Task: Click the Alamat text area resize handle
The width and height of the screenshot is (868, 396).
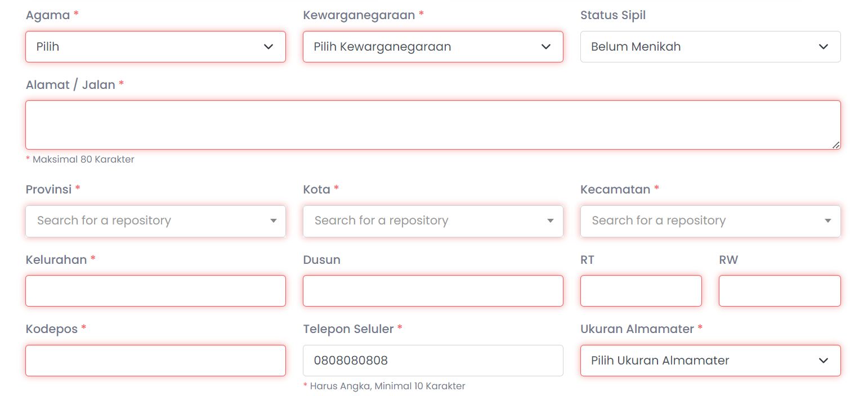Action: coord(836,145)
